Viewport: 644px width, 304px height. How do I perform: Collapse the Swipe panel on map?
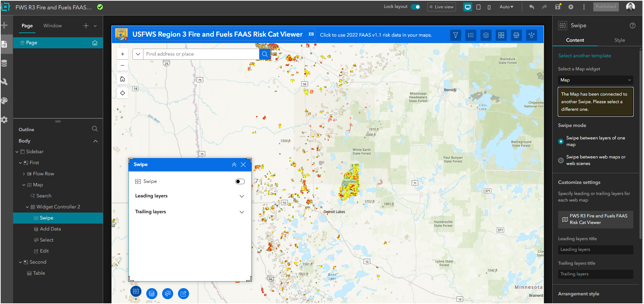pos(234,165)
